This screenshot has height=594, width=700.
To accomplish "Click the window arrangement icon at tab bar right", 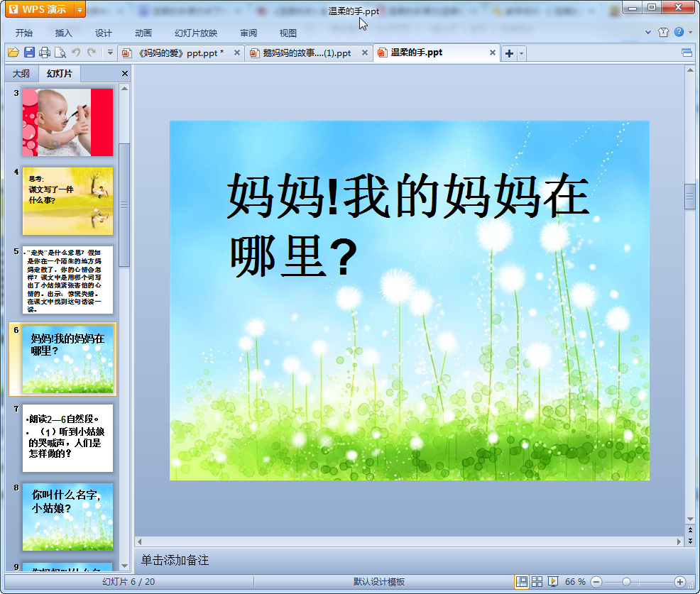I will point(687,53).
